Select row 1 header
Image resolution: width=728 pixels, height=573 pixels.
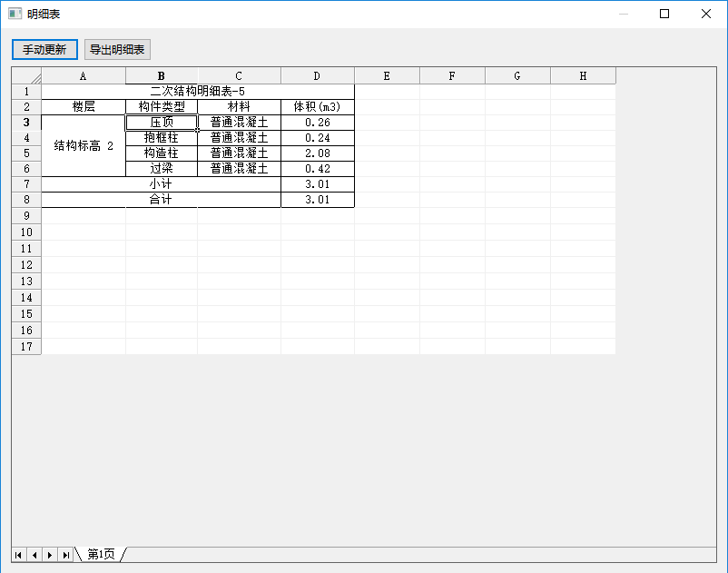[x=26, y=92]
